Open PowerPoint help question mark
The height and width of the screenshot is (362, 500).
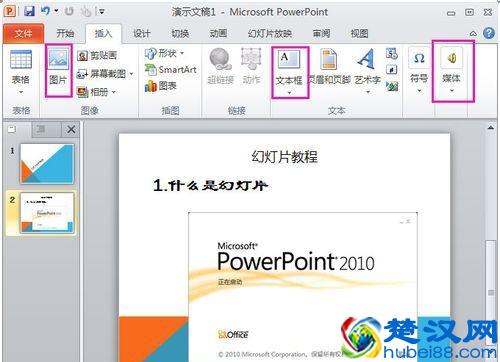[x=489, y=33]
